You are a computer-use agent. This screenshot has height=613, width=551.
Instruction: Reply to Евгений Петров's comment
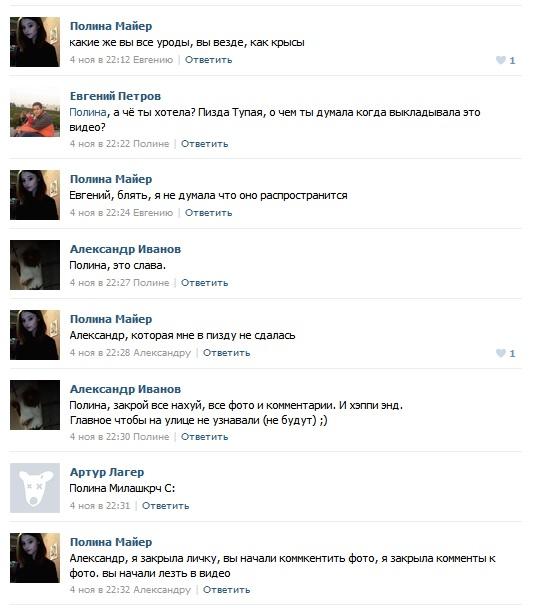click(x=205, y=144)
